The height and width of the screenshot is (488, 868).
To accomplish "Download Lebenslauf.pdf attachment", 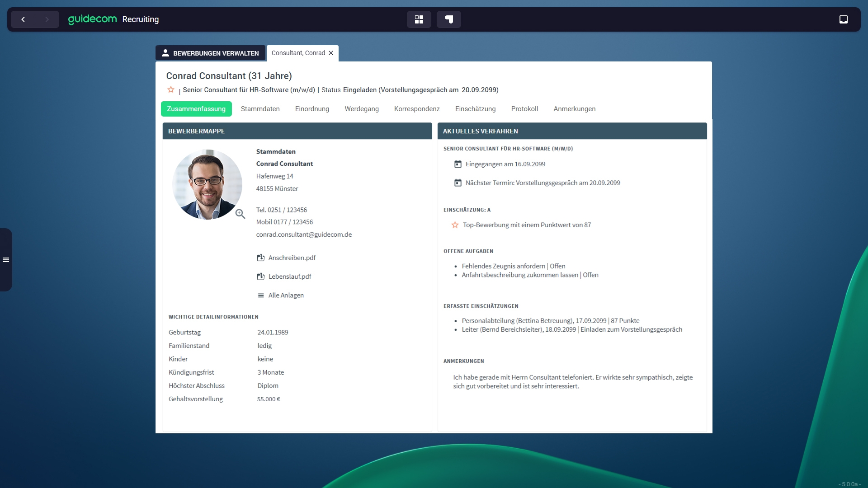I will point(289,277).
